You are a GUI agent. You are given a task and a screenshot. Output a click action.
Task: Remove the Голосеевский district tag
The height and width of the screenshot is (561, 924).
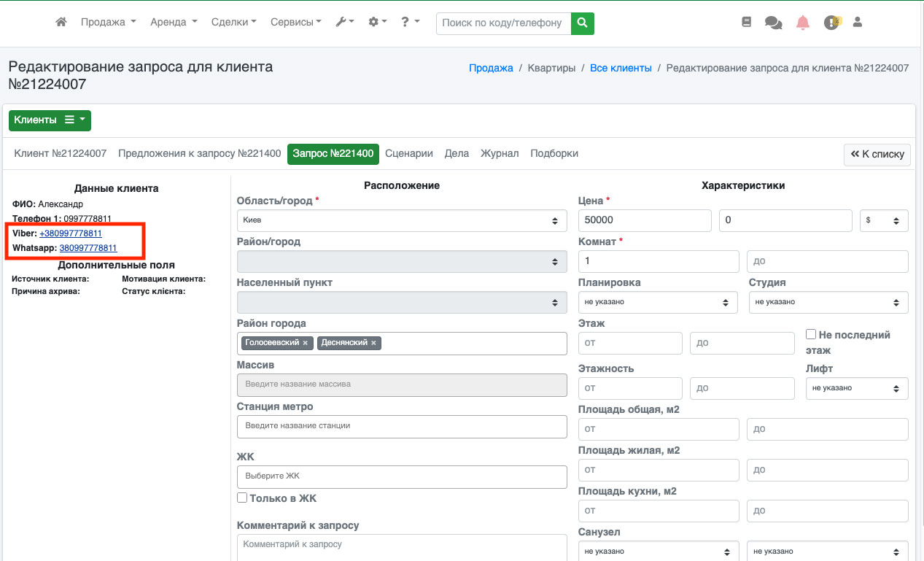(306, 343)
